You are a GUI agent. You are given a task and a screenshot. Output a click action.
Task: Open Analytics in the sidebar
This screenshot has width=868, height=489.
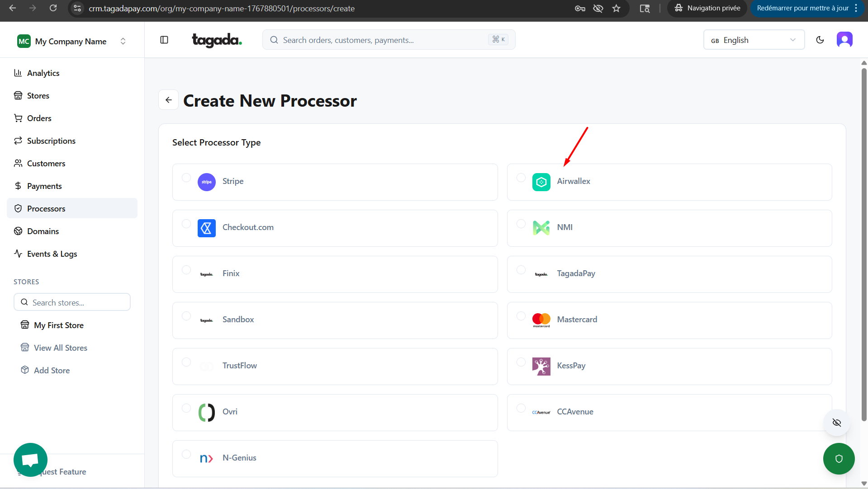(x=43, y=73)
